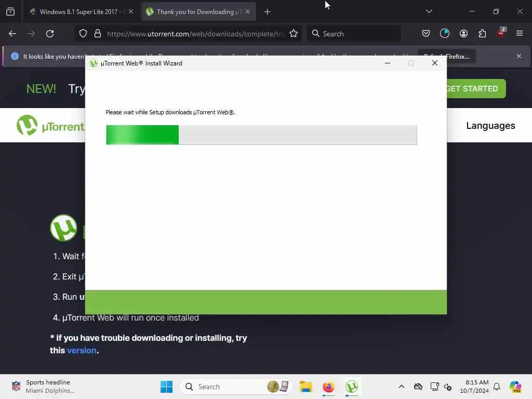Click the Firefox toolbar Search field

tap(354, 34)
